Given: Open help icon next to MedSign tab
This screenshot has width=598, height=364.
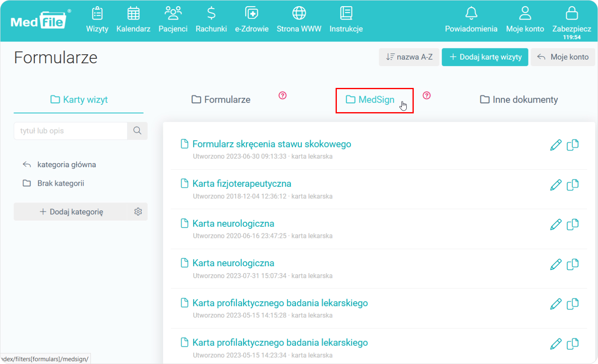Looking at the screenshot, I should 427,95.
